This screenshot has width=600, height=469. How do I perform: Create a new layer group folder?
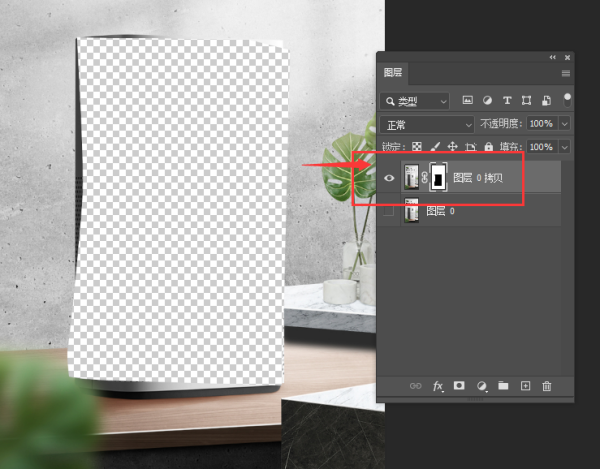coord(503,386)
